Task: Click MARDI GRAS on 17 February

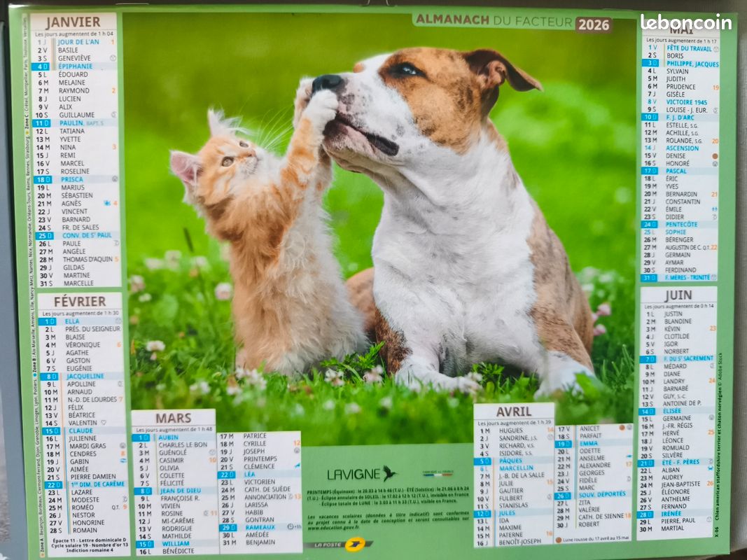Action: (x=88, y=446)
